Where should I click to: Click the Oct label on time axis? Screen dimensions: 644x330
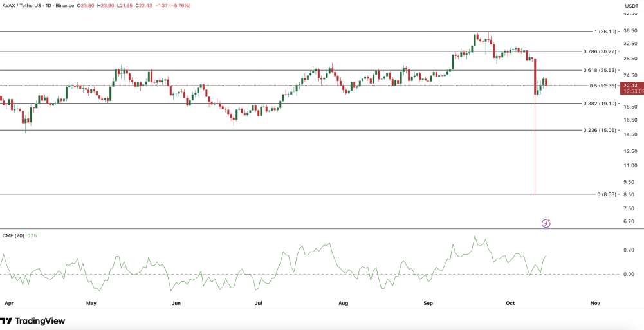(511, 303)
